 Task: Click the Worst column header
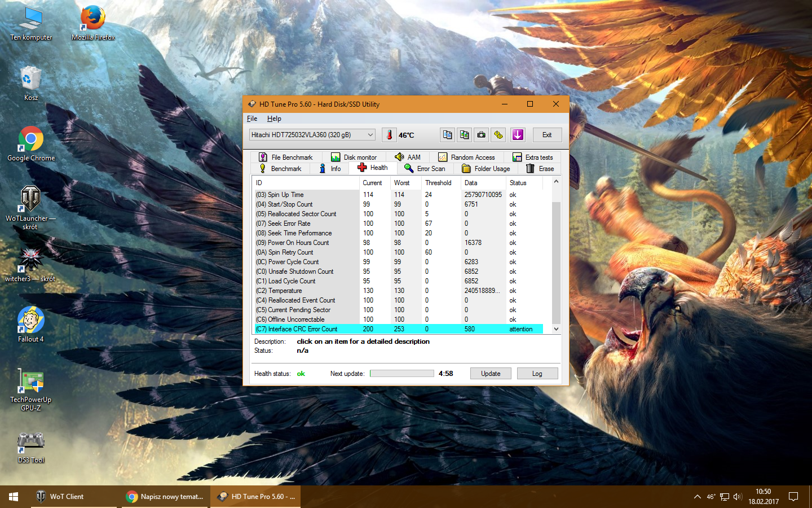point(405,183)
